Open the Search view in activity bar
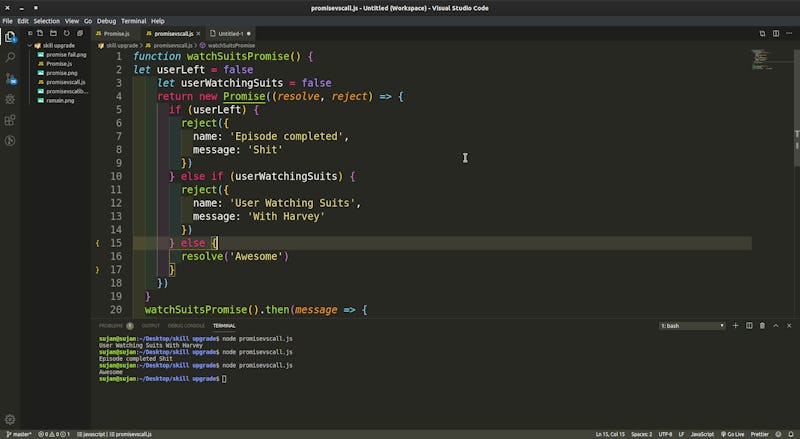800x439 pixels. [10, 58]
